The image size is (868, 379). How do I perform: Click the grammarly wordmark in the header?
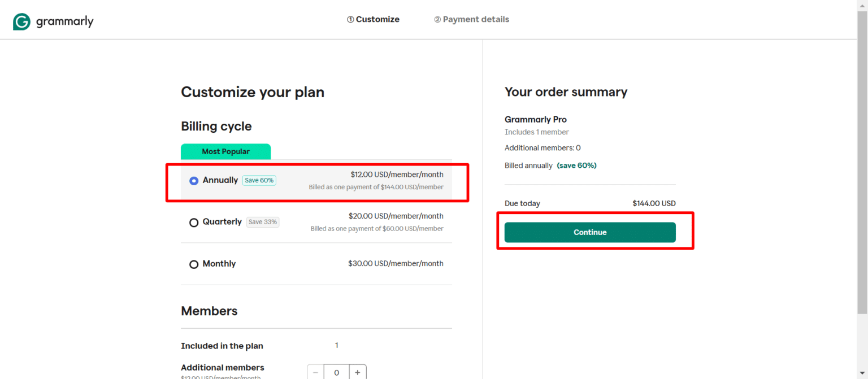(65, 21)
